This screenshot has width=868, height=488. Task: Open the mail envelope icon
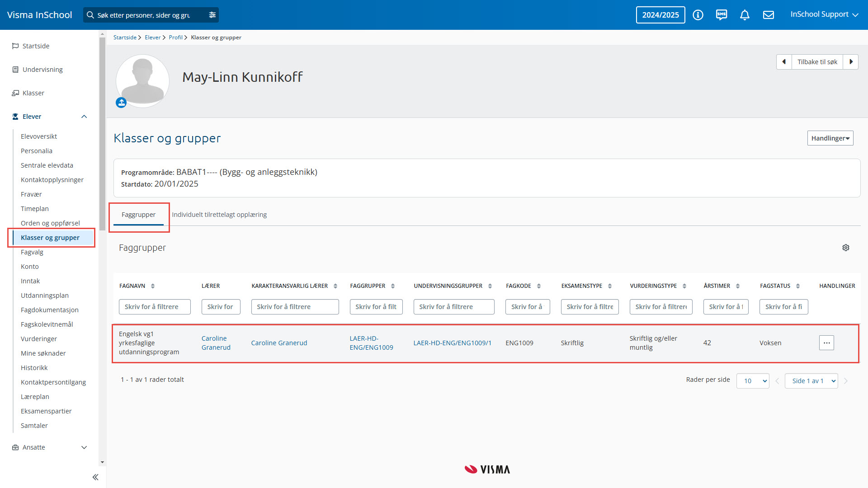(768, 15)
